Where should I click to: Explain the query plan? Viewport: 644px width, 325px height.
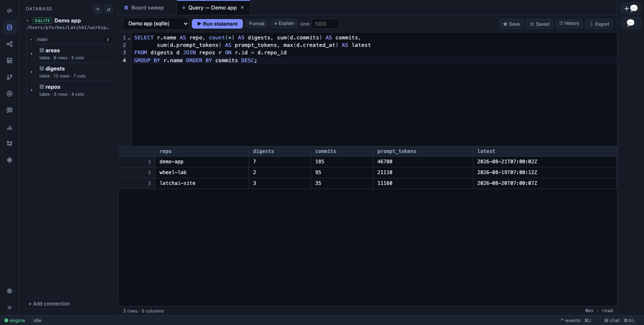click(x=284, y=24)
